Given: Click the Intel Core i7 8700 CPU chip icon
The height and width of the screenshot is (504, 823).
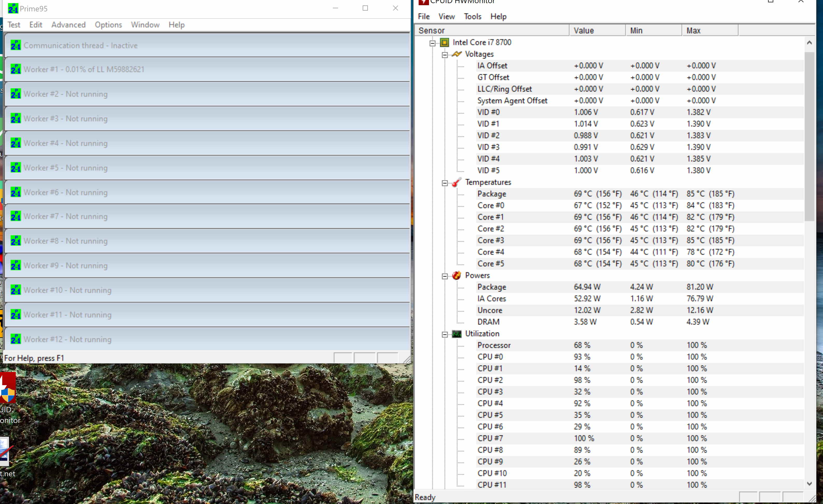Looking at the screenshot, I should [x=444, y=42].
